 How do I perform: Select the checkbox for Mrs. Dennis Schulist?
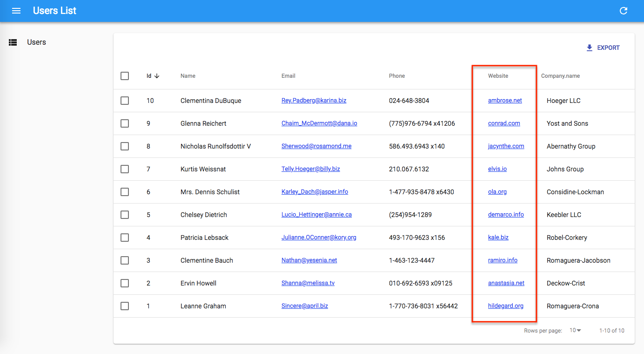(125, 192)
